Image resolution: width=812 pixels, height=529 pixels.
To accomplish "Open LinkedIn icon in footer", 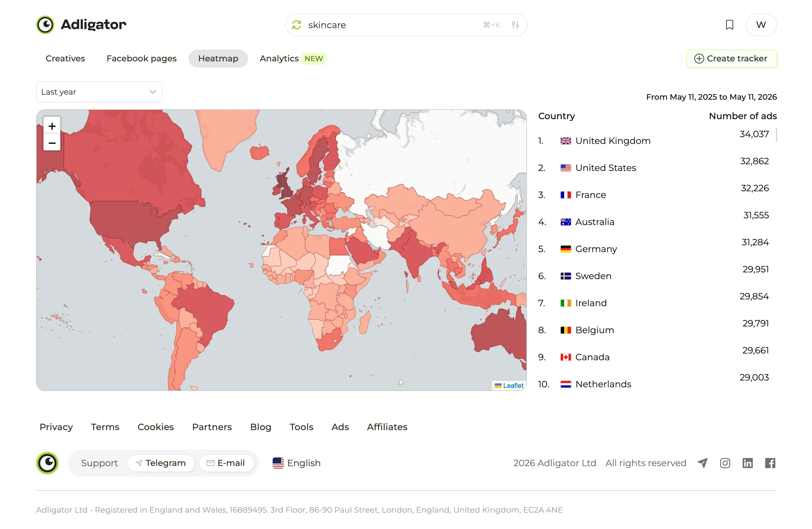I will pyautogui.click(x=747, y=463).
